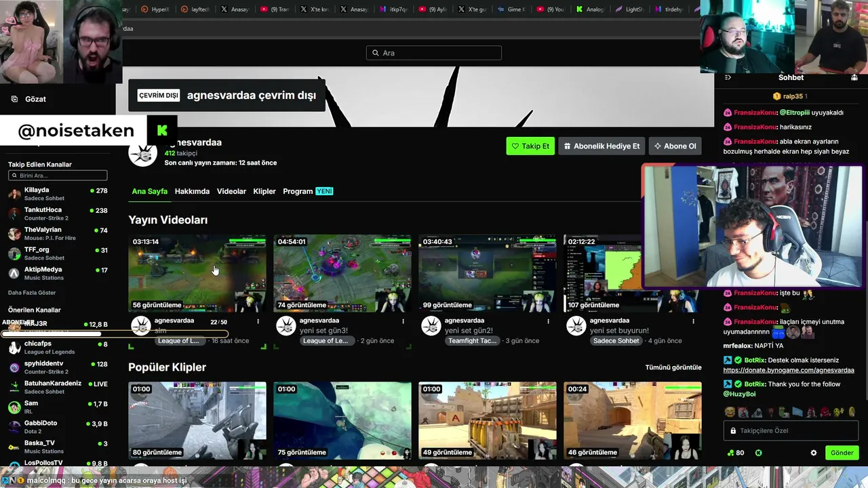
Task: Go to the Klipler tab
Action: click(x=264, y=191)
